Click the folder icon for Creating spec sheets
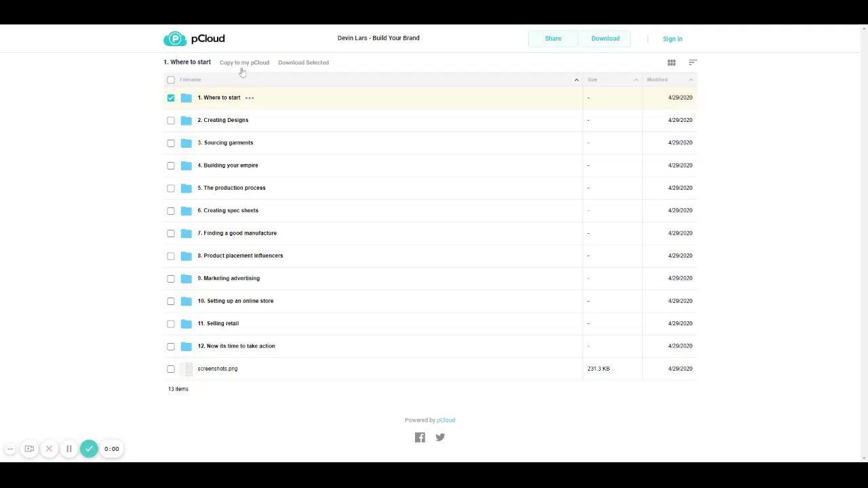 (186, 211)
